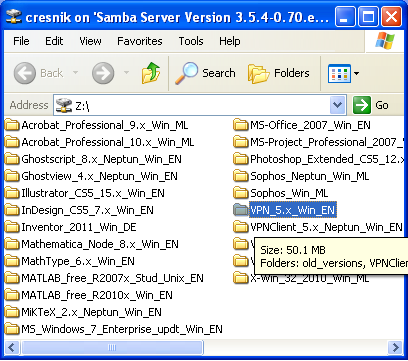The height and width of the screenshot is (361, 408).
Task: Click folder name MiKTeX_2.x_Neptun_Win_EN
Action: click(92, 312)
